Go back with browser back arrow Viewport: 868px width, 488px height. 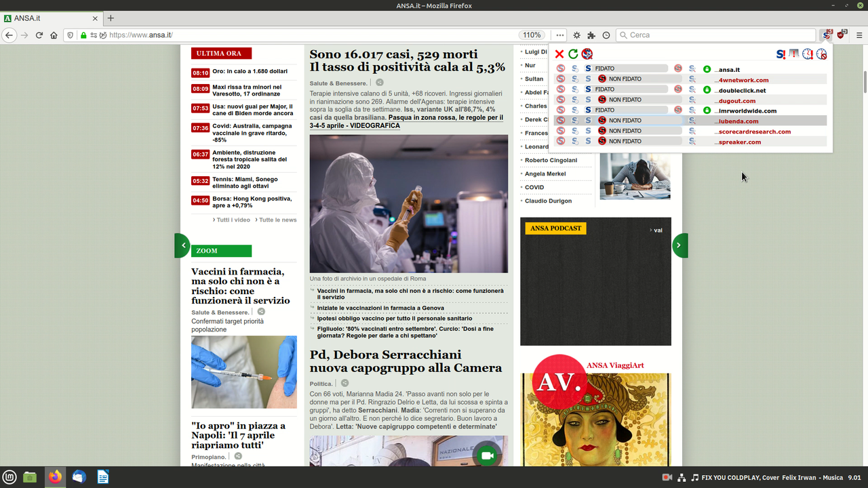[x=9, y=35]
